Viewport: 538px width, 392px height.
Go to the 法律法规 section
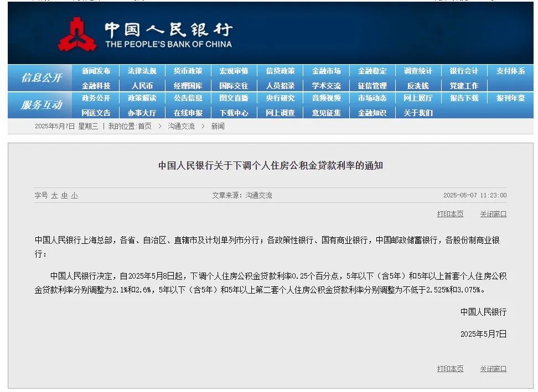142,71
